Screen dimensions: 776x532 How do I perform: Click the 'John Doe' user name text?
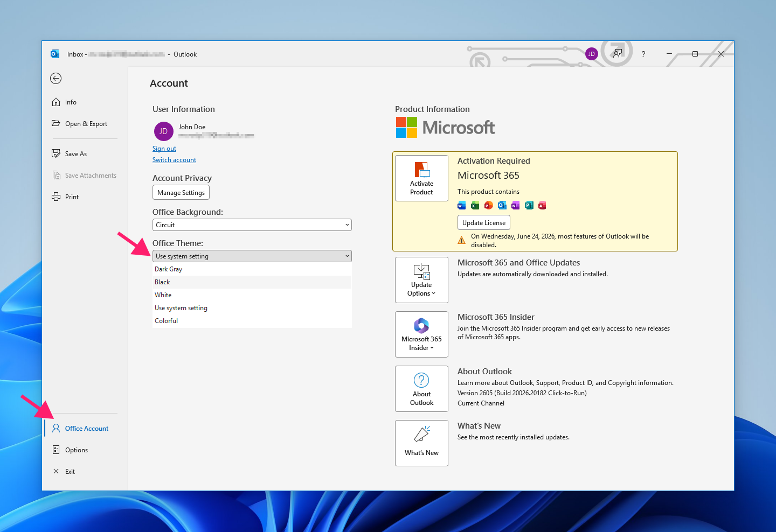[x=192, y=127]
